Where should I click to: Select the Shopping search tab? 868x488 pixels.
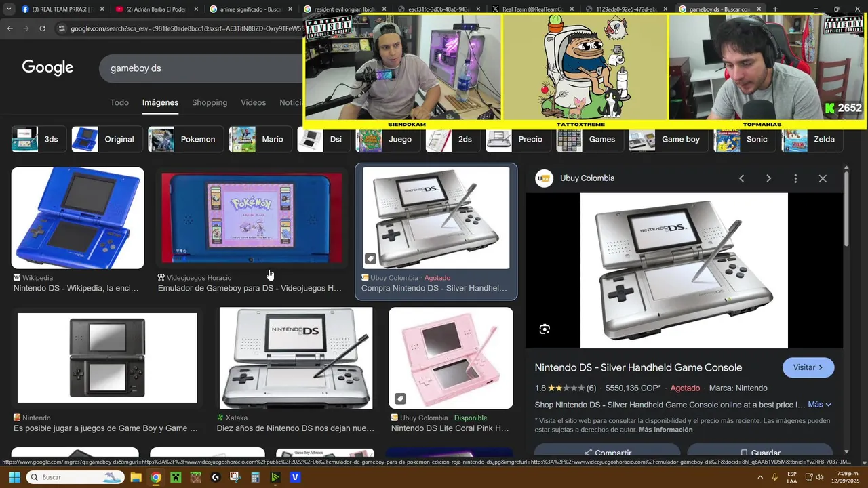tap(210, 102)
